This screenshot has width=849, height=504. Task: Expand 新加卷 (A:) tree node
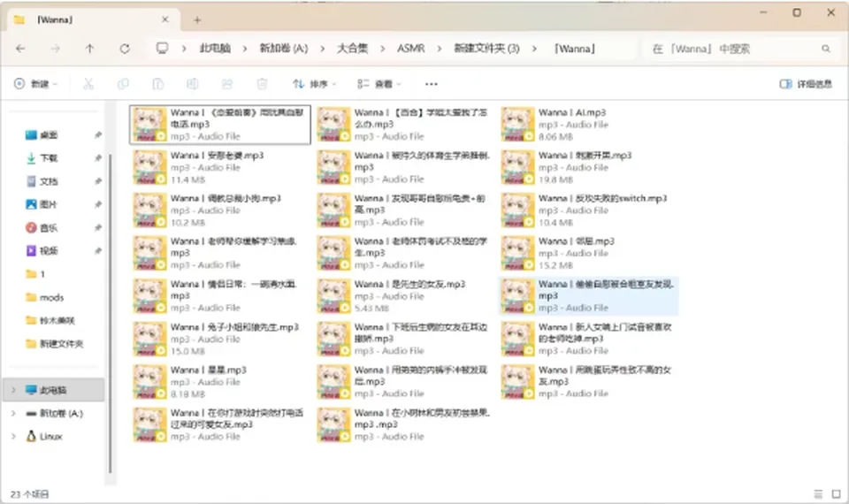pos(13,413)
